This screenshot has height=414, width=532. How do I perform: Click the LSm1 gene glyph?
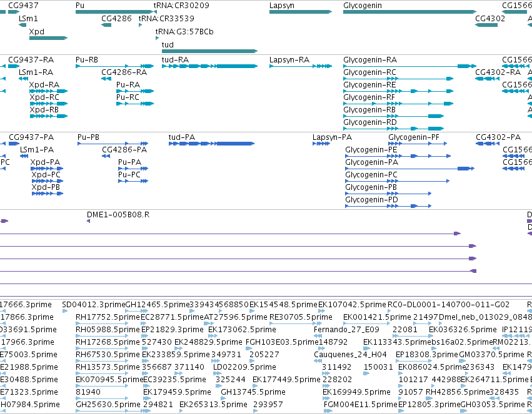(23, 25)
